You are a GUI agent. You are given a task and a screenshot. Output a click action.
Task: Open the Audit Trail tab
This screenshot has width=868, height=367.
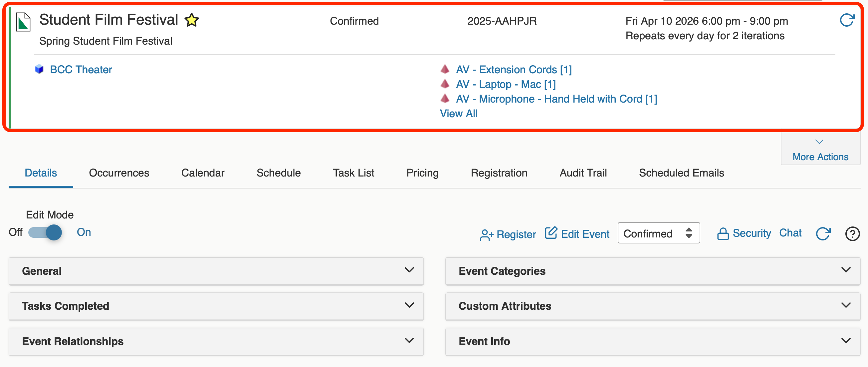pyautogui.click(x=583, y=173)
